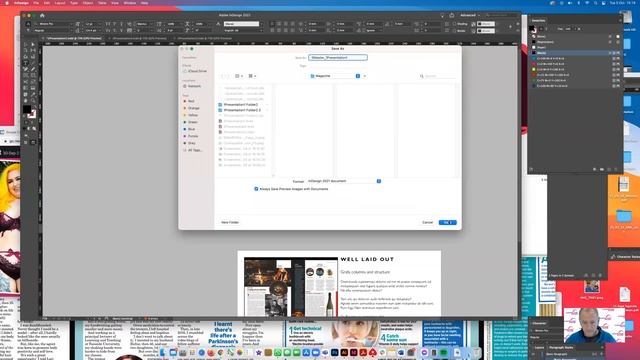Image resolution: width=640 pixels, height=360 pixels.
Task: Select the Direct Selection tool
Action: point(33,44)
